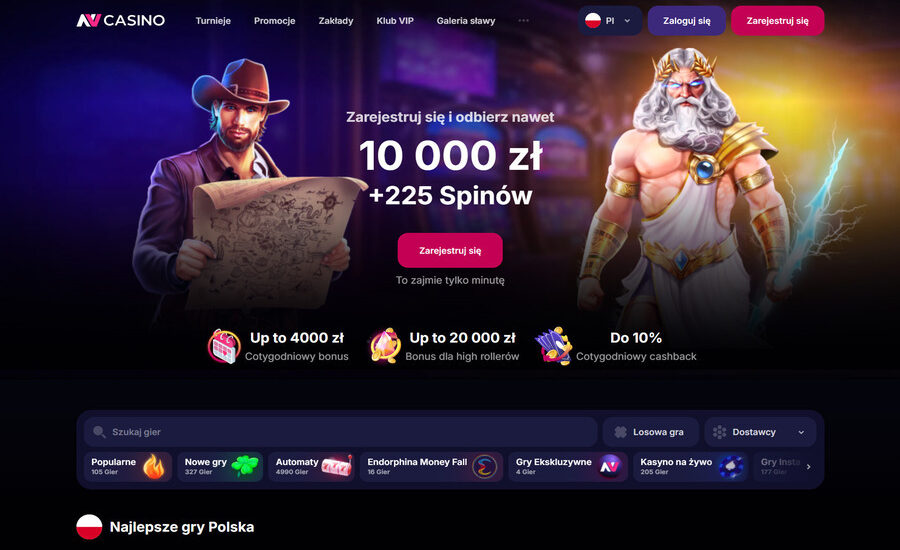Image resolution: width=900 pixels, height=550 pixels.
Task: Show more game categories with arrow
Action: 808,467
